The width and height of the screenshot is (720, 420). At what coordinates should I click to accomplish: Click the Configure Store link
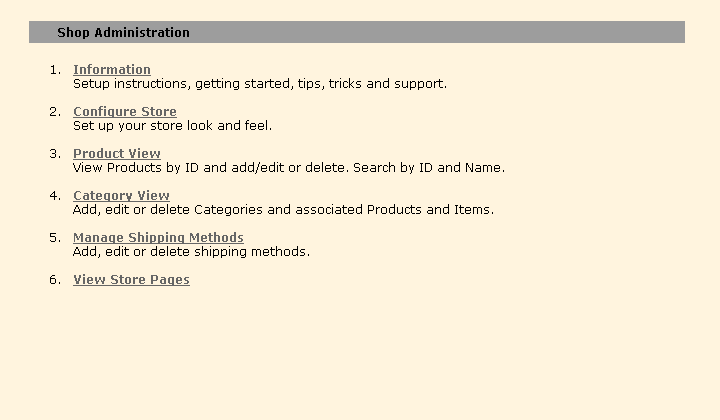125,112
